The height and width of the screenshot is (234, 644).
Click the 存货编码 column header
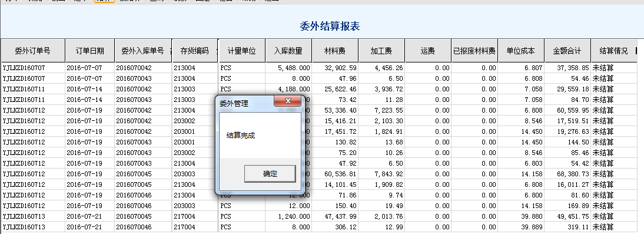[195, 51]
